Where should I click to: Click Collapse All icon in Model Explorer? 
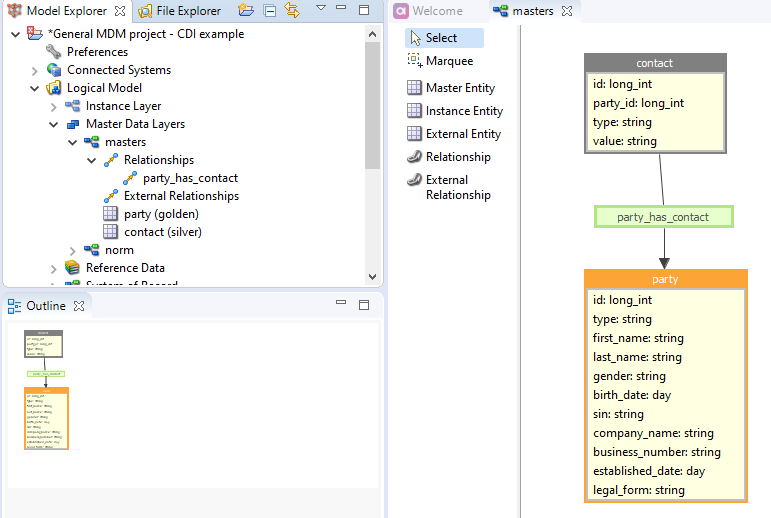click(x=270, y=11)
